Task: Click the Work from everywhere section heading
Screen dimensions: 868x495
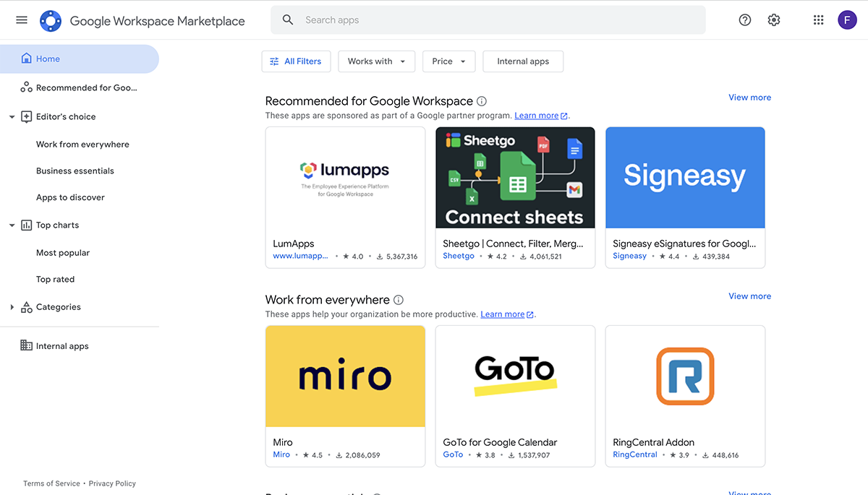Action: tap(328, 300)
